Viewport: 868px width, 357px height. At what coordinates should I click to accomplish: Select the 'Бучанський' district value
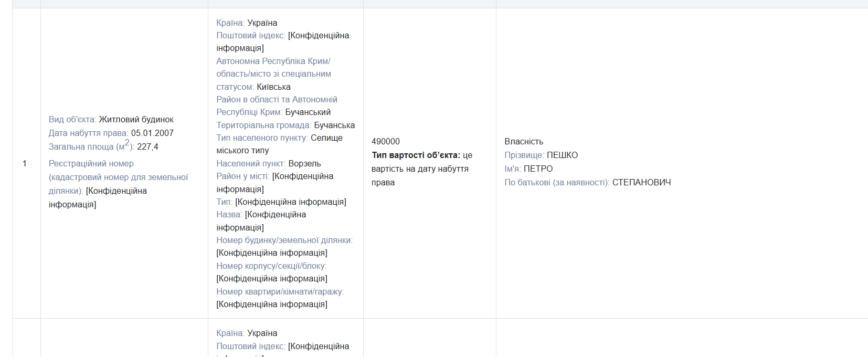(308, 112)
